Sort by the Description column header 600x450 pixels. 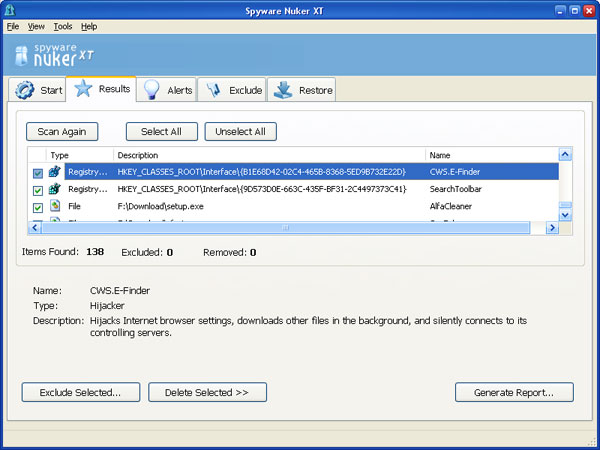[269, 155]
